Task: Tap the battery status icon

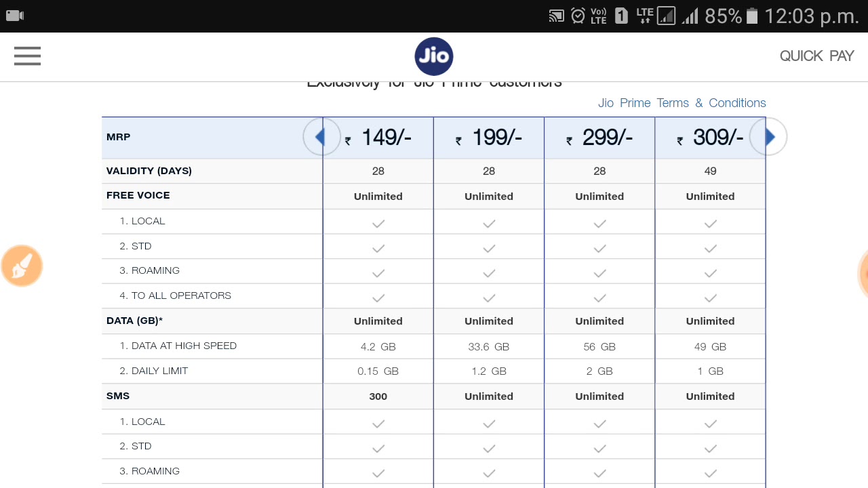Action: (x=751, y=16)
